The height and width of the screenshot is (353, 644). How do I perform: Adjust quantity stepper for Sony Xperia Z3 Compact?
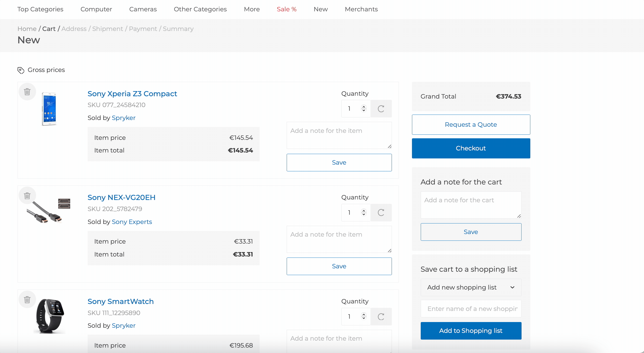pyautogui.click(x=364, y=109)
